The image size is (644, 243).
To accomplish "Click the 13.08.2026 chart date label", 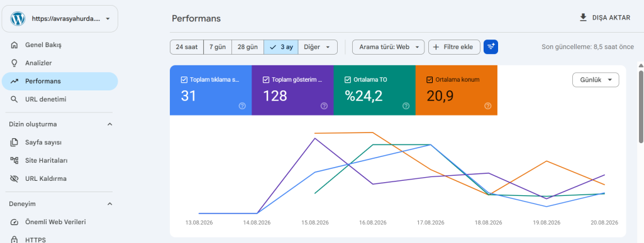I will tap(199, 223).
